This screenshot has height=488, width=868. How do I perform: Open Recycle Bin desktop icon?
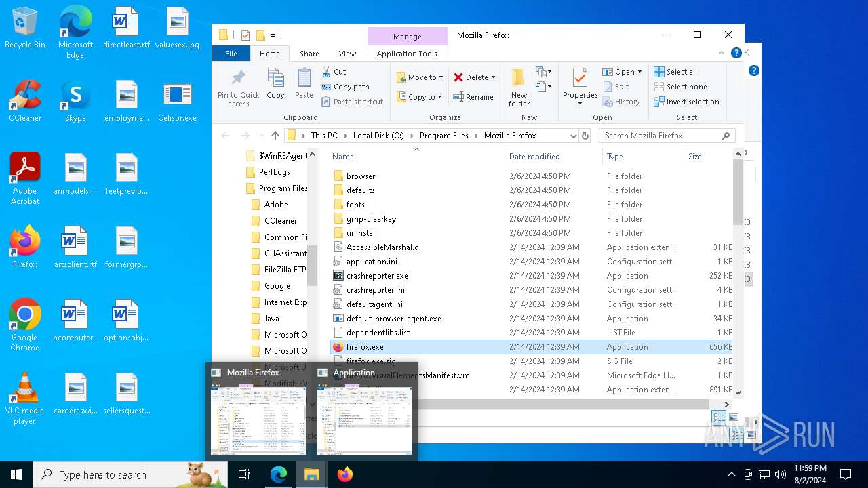click(25, 28)
